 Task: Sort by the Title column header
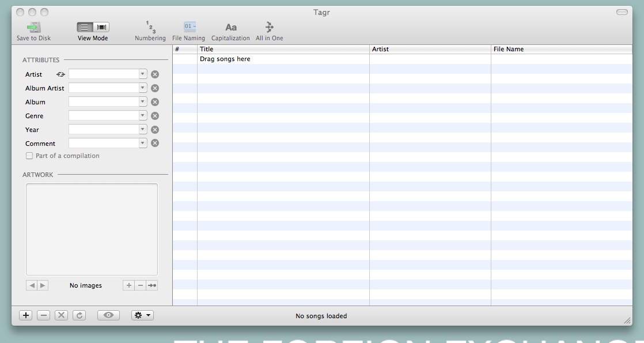(283, 49)
